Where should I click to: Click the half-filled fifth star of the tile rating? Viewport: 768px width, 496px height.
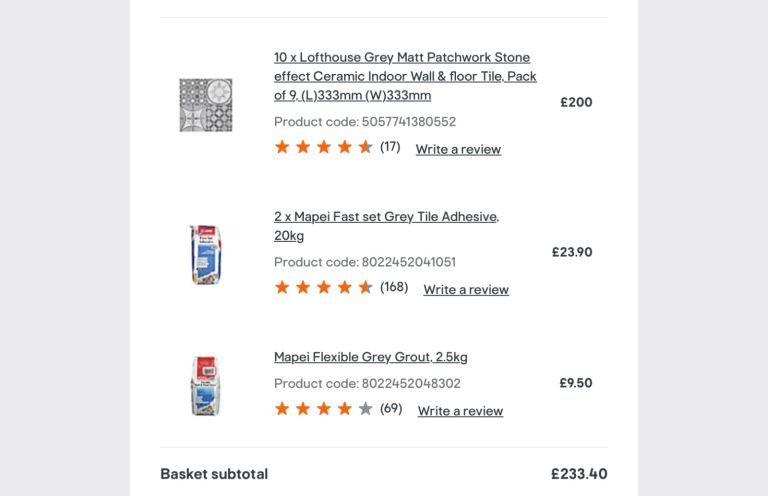click(x=366, y=147)
